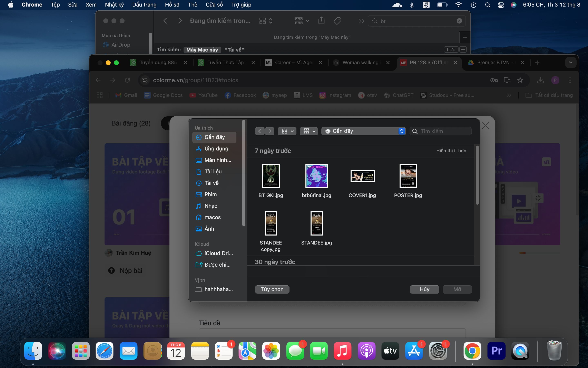Image resolution: width=588 pixels, height=368 pixels.
Task: Open Được chia sẻ folder in sidebar
Action: pos(214,265)
